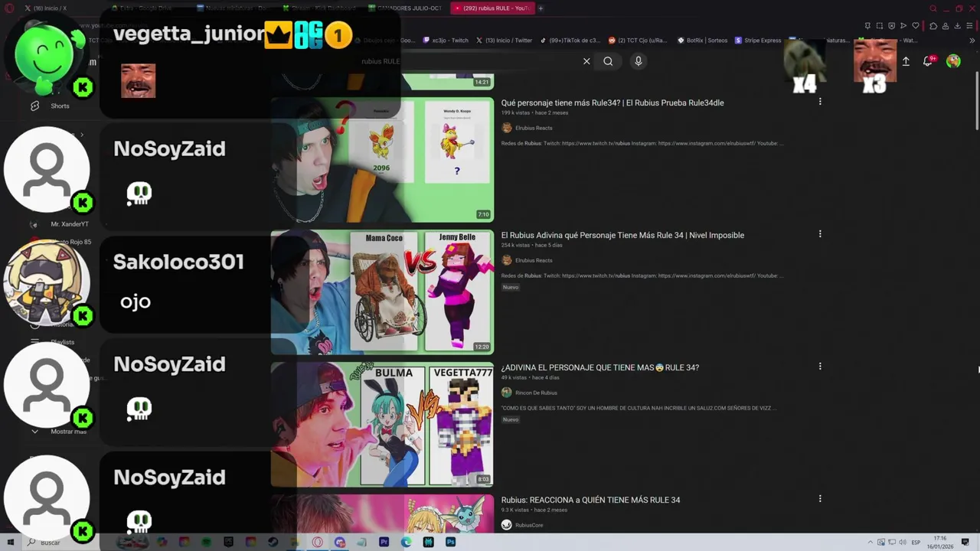Image resolution: width=980 pixels, height=551 pixels.
Task: Click Rincon De Rubius channel avatar
Action: [506, 393]
